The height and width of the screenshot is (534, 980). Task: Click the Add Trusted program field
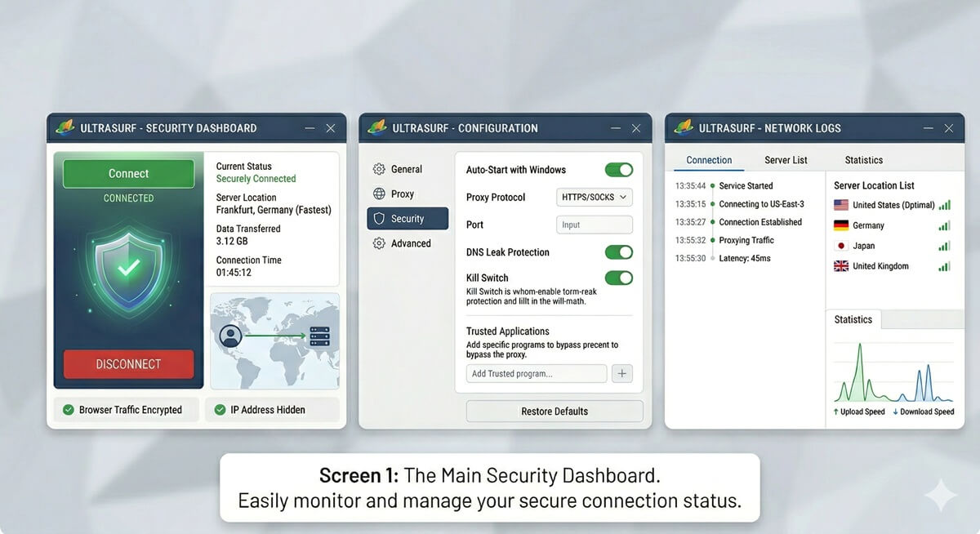[x=537, y=373]
